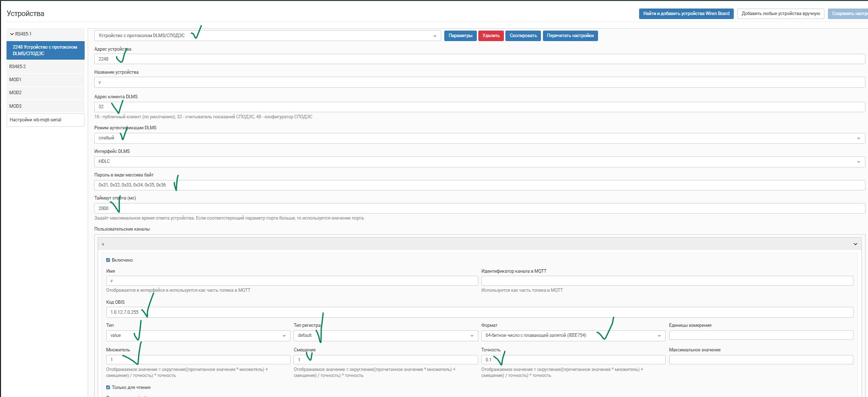Open the Интерфейс DLMS dropdown showing HDLC
The image size is (868, 397).
(x=479, y=161)
